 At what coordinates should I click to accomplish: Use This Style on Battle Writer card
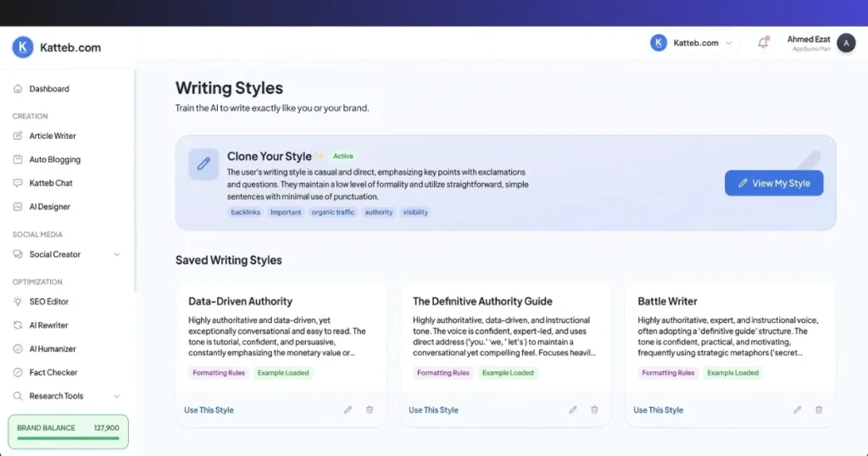[x=658, y=410]
